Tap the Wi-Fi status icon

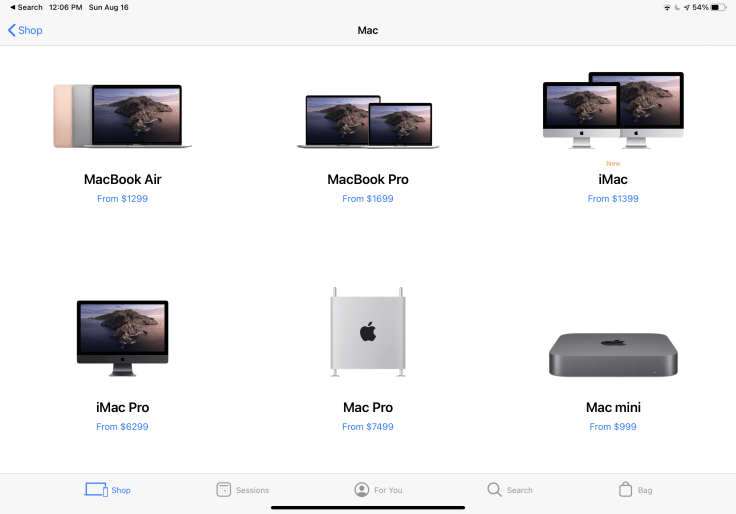click(667, 8)
